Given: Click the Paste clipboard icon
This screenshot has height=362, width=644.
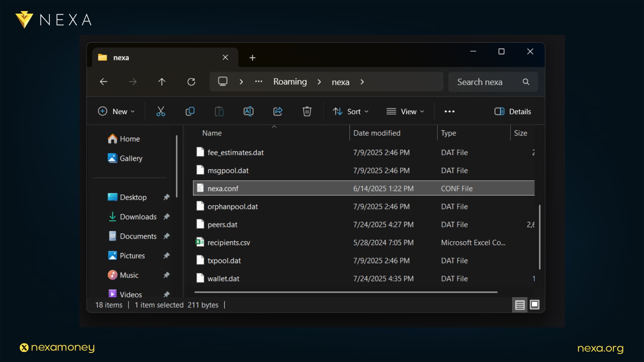Looking at the screenshot, I should tap(219, 111).
